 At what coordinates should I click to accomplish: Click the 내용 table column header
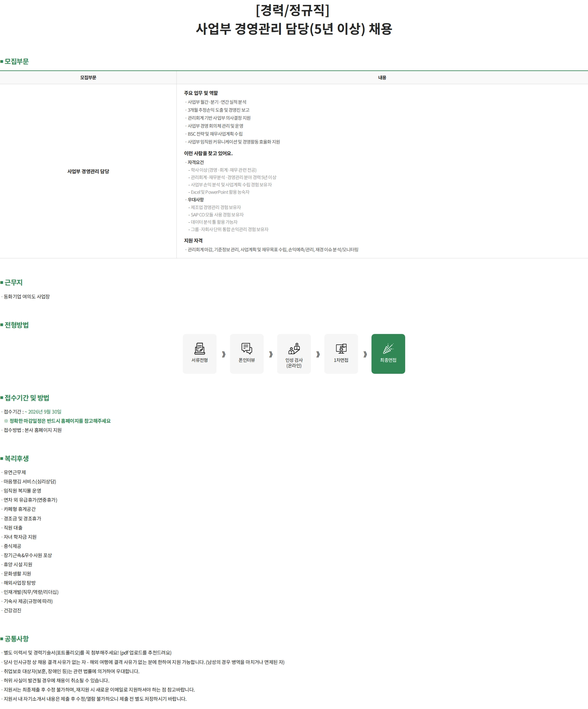(382, 77)
